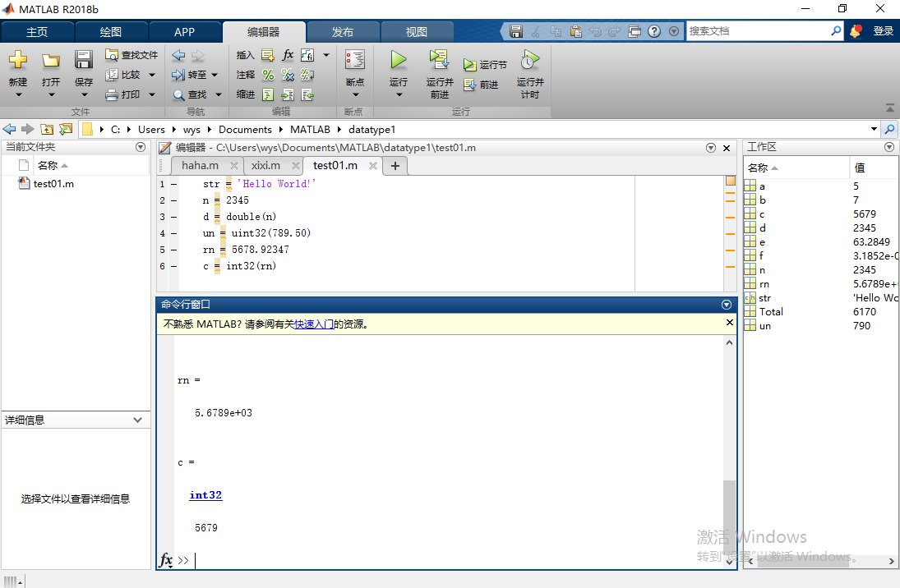Open the Current Folder panel actions menu
The image size is (900, 588).
tap(140, 148)
